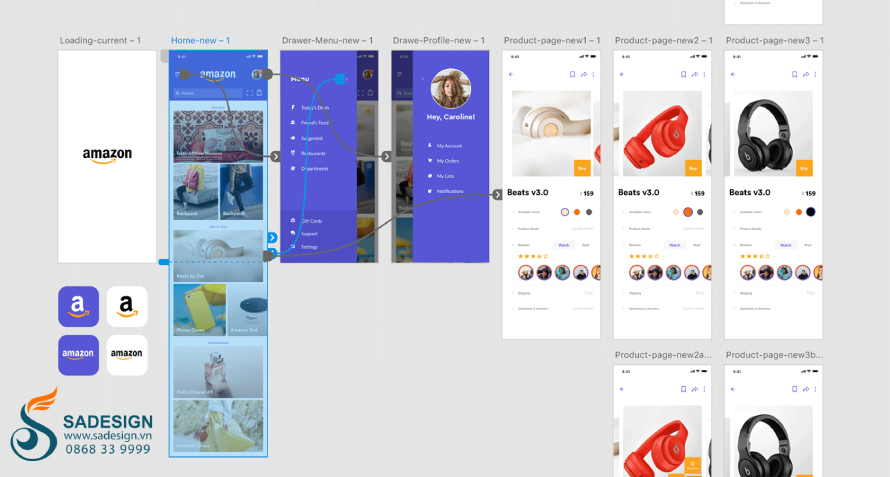The width and height of the screenshot is (890, 477).
Task: Select the Loading-current – 1 artboard label
Action: (x=100, y=40)
